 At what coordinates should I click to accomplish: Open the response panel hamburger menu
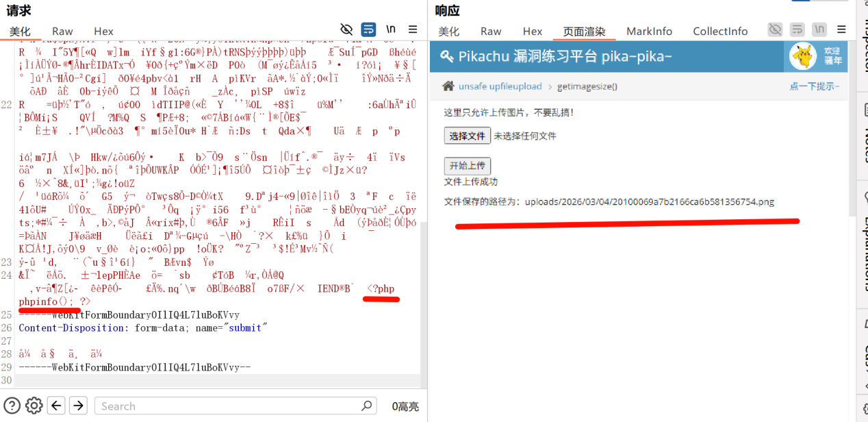pyautogui.click(x=841, y=29)
